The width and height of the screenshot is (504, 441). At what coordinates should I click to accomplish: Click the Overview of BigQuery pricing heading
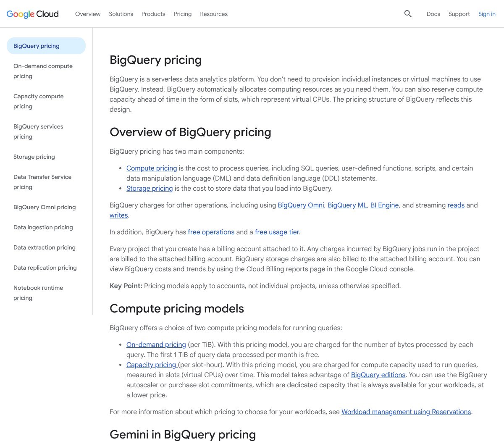point(190,132)
